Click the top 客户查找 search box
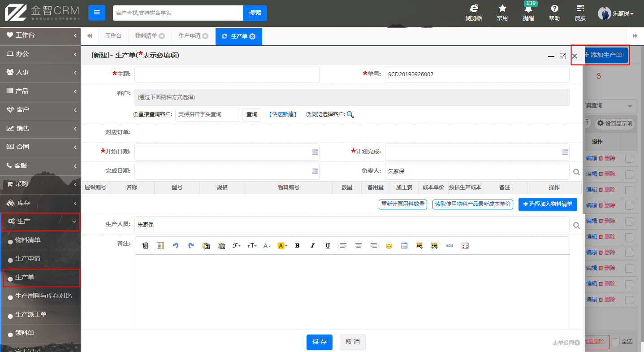This screenshot has width=644, height=352. (x=178, y=13)
